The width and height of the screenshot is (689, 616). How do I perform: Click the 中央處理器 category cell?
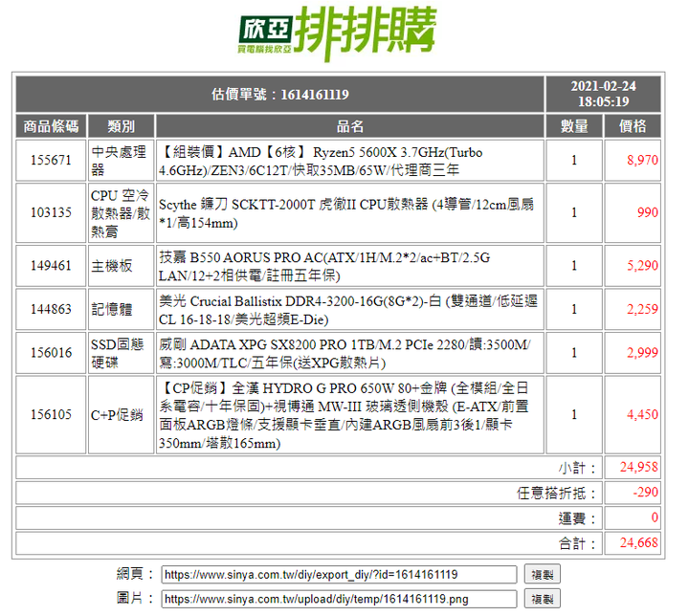122,161
